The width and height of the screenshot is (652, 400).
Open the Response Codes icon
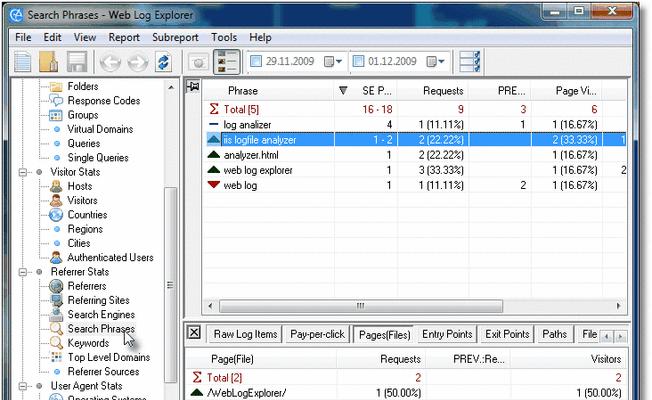pyautogui.click(x=56, y=101)
